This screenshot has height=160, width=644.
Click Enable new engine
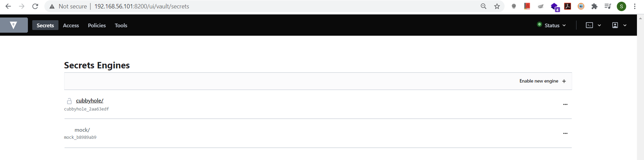(x=543, y=81)
